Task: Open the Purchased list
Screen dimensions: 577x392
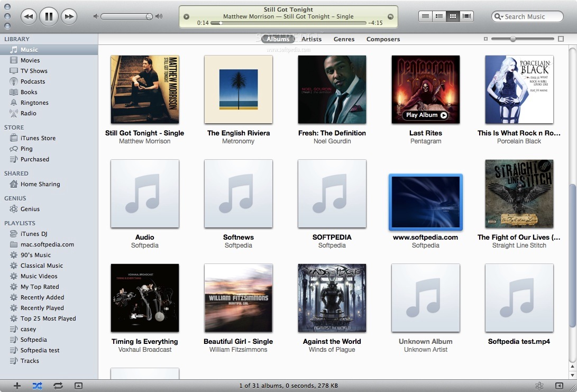Action: [49, 159]
